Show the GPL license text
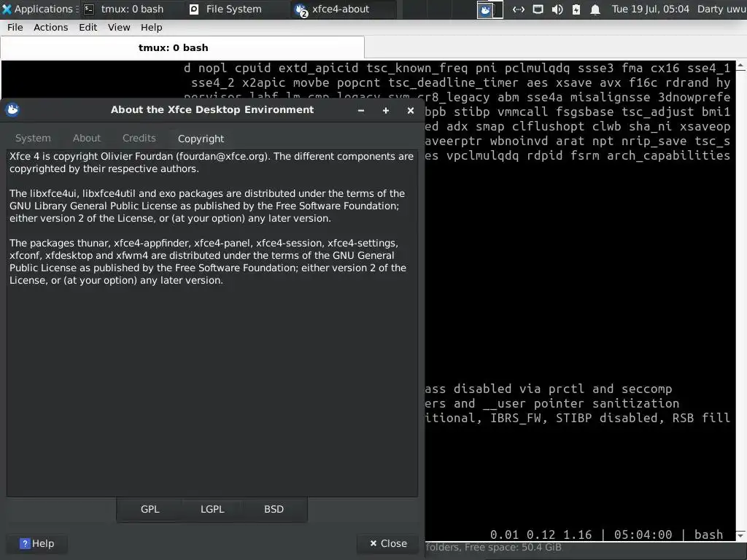Image resolution: width=747 pixels, height=560 pixels. pyautogui.click(x=150, y=509)
